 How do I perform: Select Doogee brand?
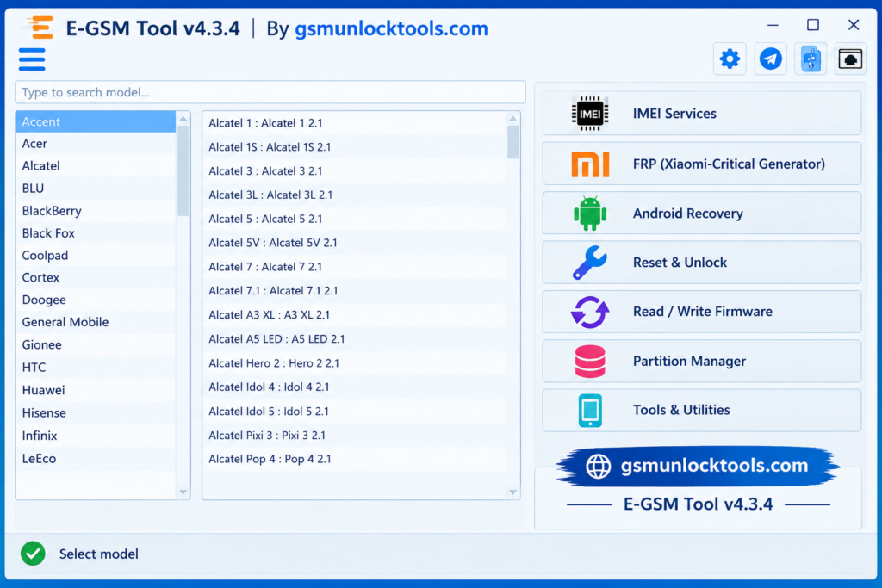point(95,300)
